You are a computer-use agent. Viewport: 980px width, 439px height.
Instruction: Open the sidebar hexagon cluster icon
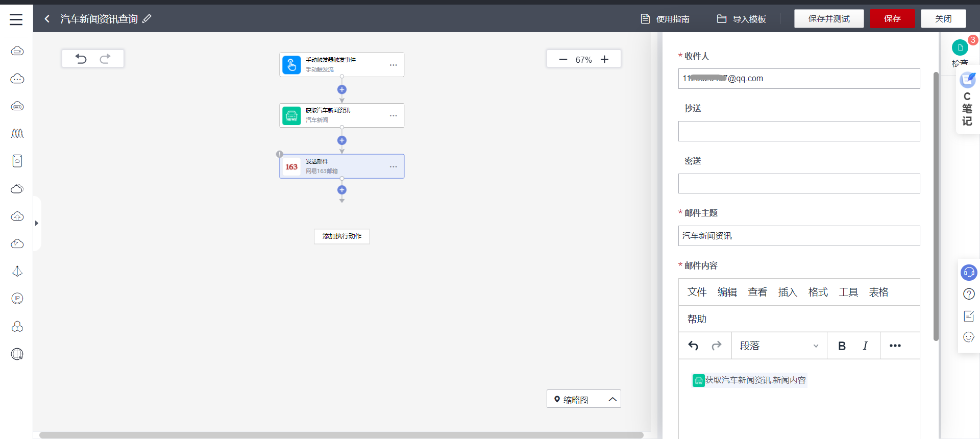pos(17,326)
